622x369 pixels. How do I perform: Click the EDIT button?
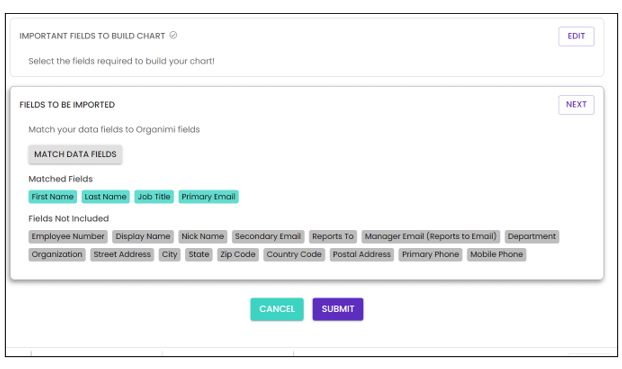coord(576,36)
